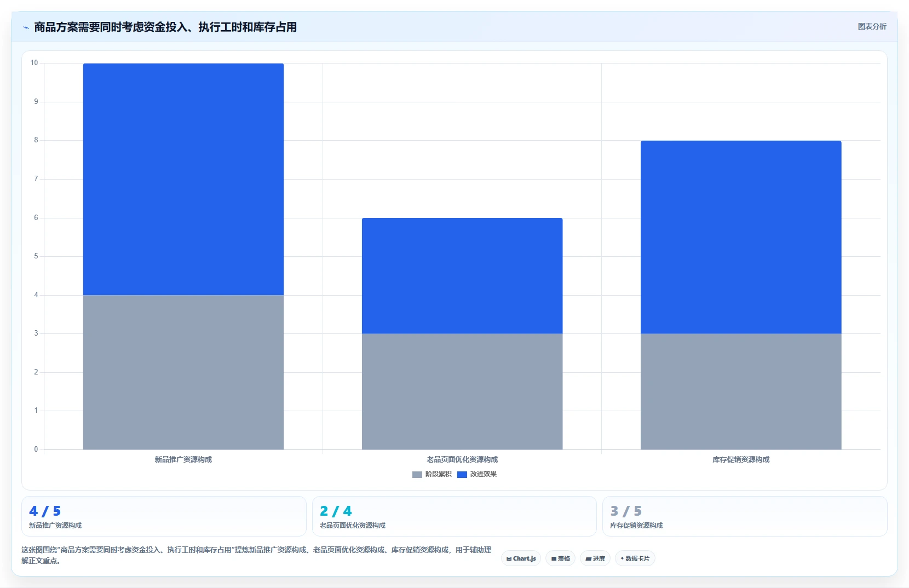Select the 进度 tag chip
The height and width of the screenshot is (588, 909).
(595, 558)
